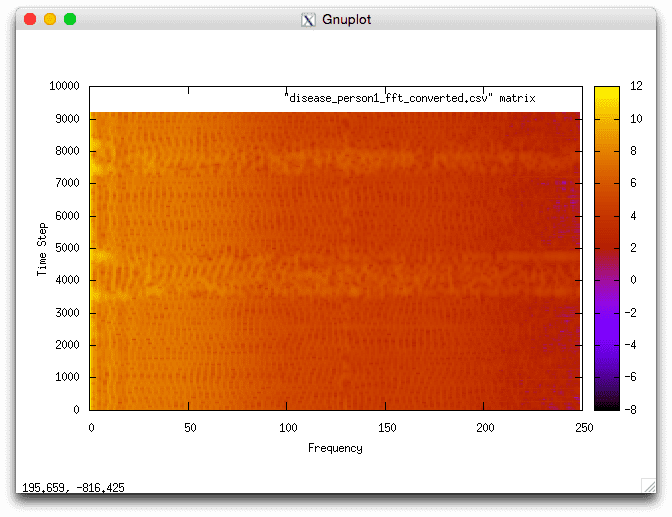Click the spectrogram heatmap plot area

pos(336,261)
